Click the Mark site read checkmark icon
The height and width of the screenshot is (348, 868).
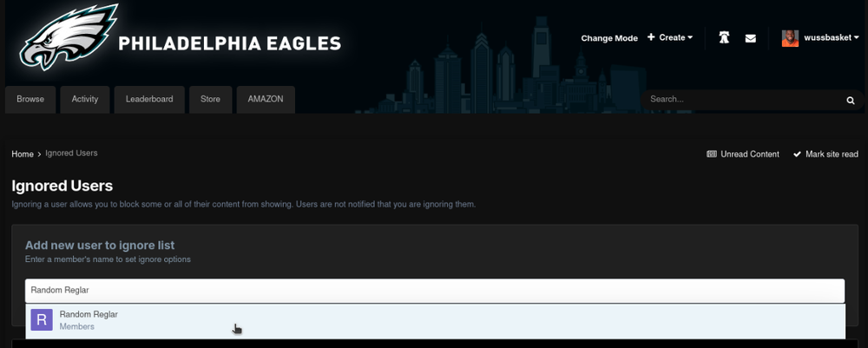797,154
